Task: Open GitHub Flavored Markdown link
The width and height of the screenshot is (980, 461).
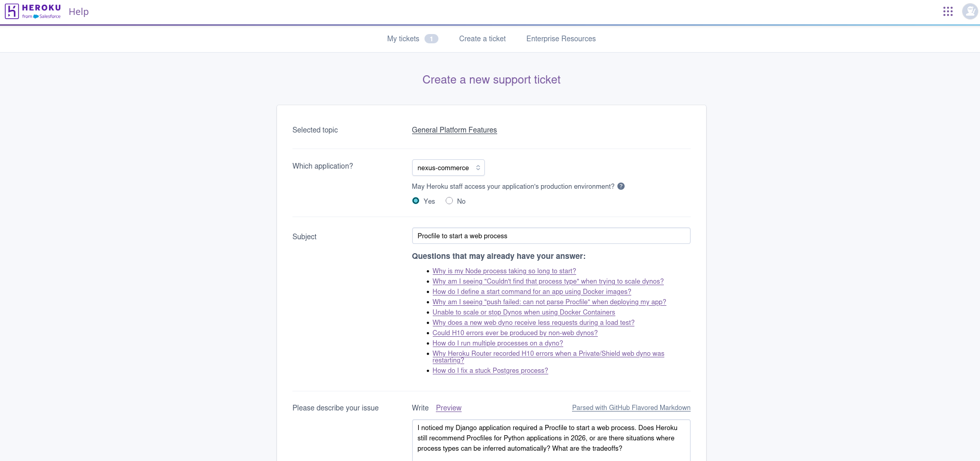Action: [x=631, y=407]
